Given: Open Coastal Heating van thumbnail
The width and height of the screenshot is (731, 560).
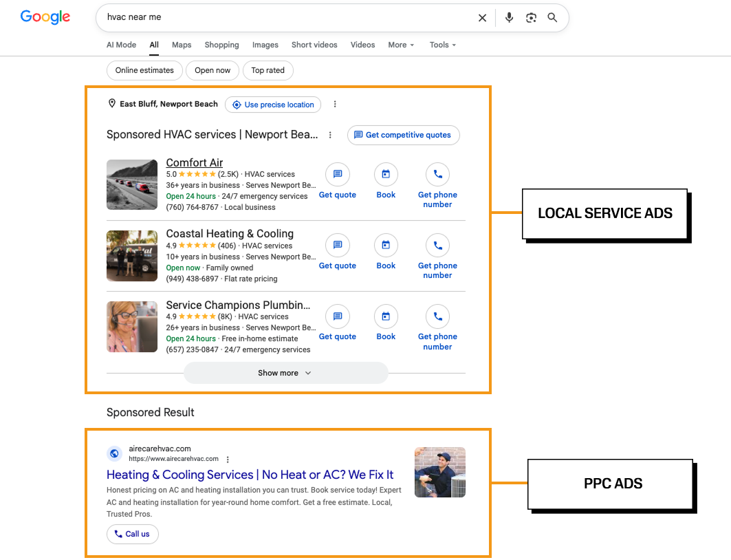Looking at the screenshot, I should tap(132, 255).
